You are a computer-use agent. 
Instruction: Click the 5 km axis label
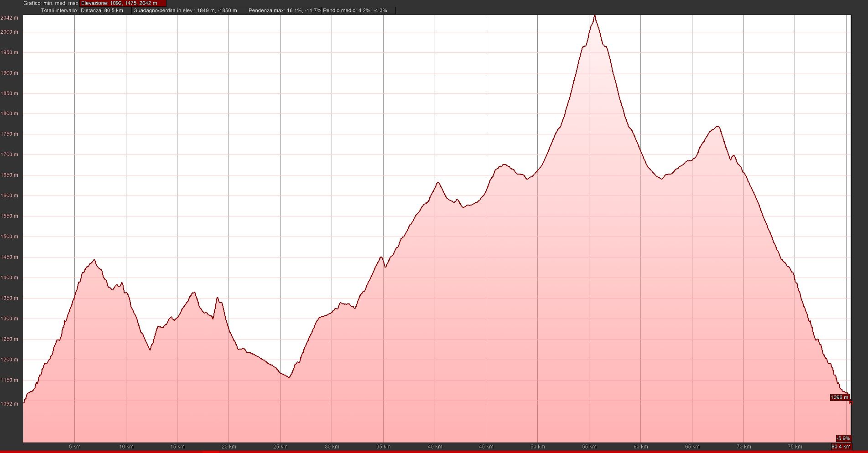(75, 447)
